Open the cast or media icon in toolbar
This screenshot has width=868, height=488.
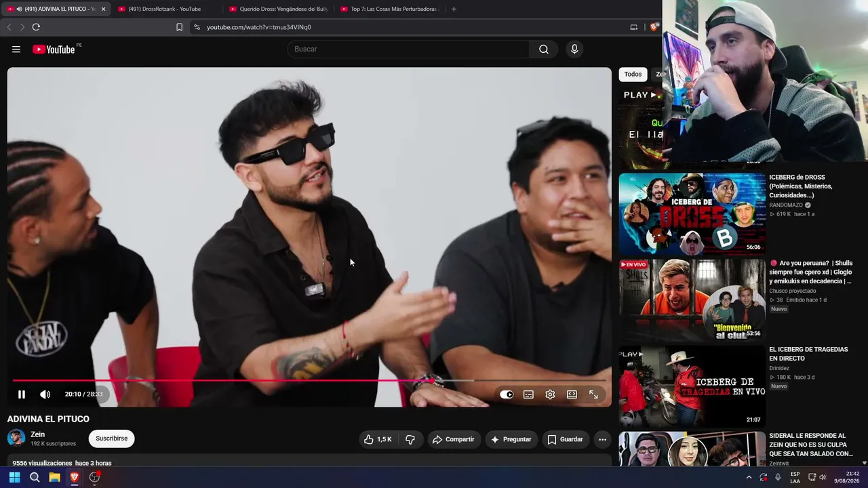(634, 27)
